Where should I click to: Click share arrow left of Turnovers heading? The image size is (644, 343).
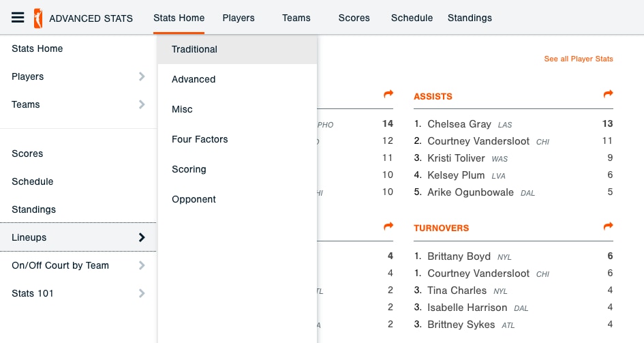coord(388,226)
